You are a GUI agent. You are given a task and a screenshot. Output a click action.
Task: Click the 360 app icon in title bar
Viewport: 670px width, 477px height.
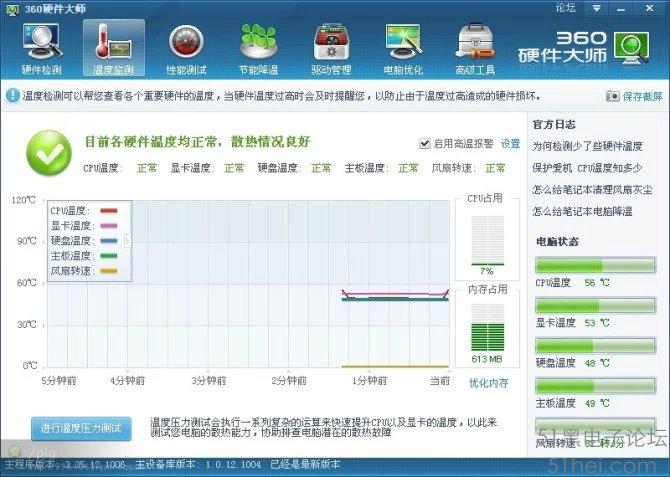tap(12, 9)
